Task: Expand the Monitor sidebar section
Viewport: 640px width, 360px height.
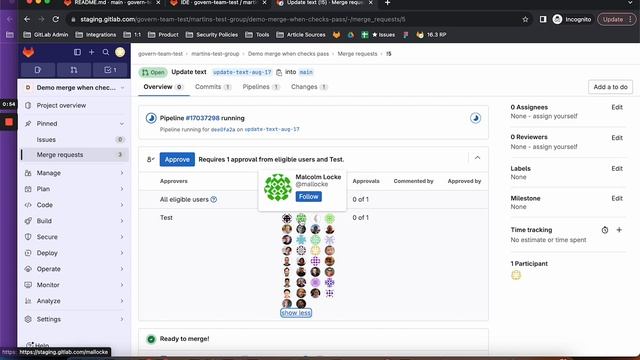Action: (74, 285)
